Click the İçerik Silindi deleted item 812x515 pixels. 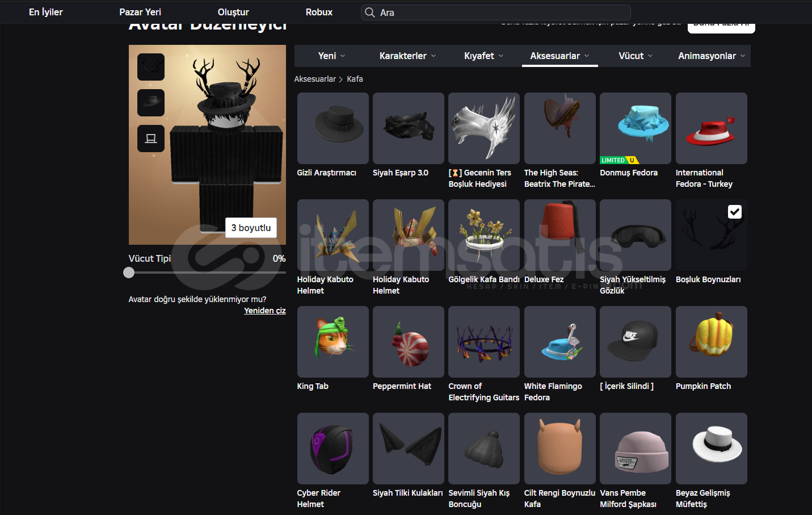click(x=636, y=342)
